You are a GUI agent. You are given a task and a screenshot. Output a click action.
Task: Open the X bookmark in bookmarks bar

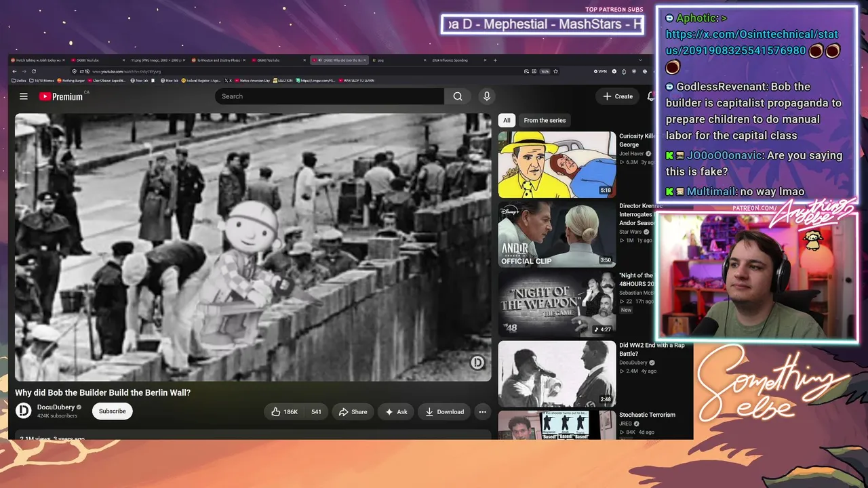229,81
